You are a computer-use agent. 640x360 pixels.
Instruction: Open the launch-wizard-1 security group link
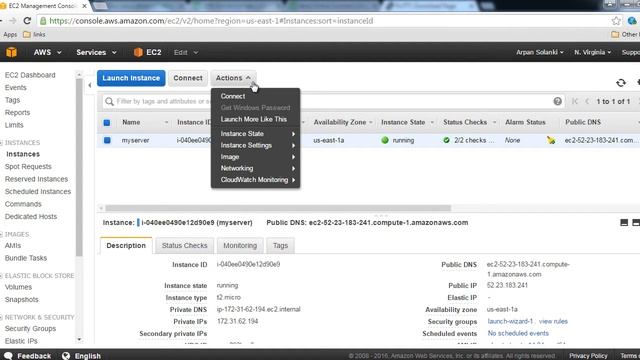coord(510,321)
